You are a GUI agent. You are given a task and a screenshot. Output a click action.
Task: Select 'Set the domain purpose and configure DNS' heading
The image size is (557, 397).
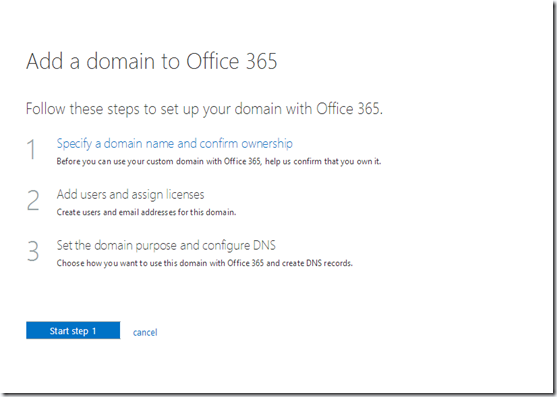tap(166, 245)
